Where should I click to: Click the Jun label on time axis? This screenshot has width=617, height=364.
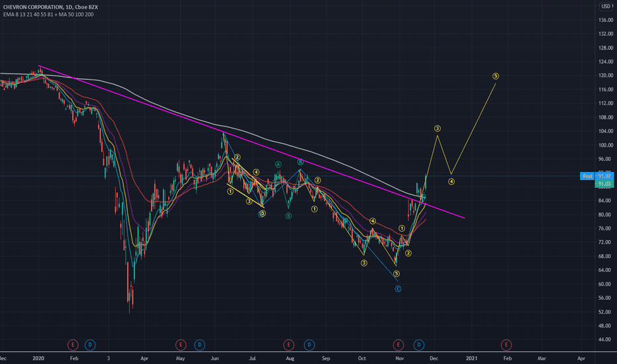(x=215, y=358)
